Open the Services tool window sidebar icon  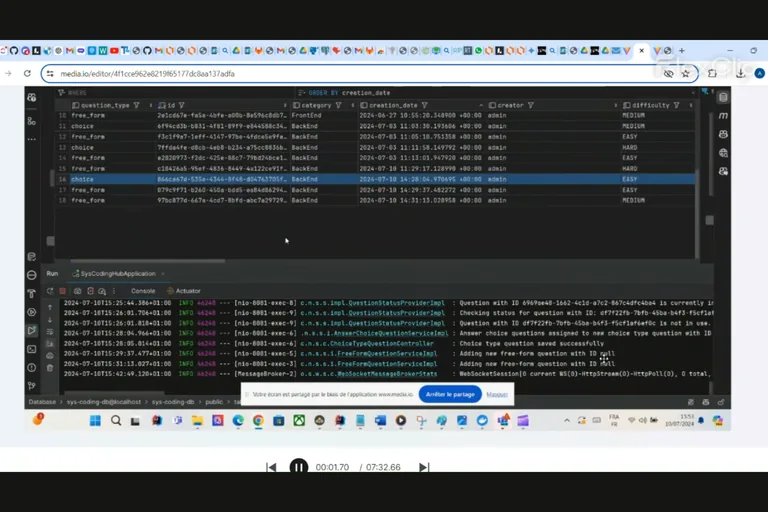coord(32,312)
